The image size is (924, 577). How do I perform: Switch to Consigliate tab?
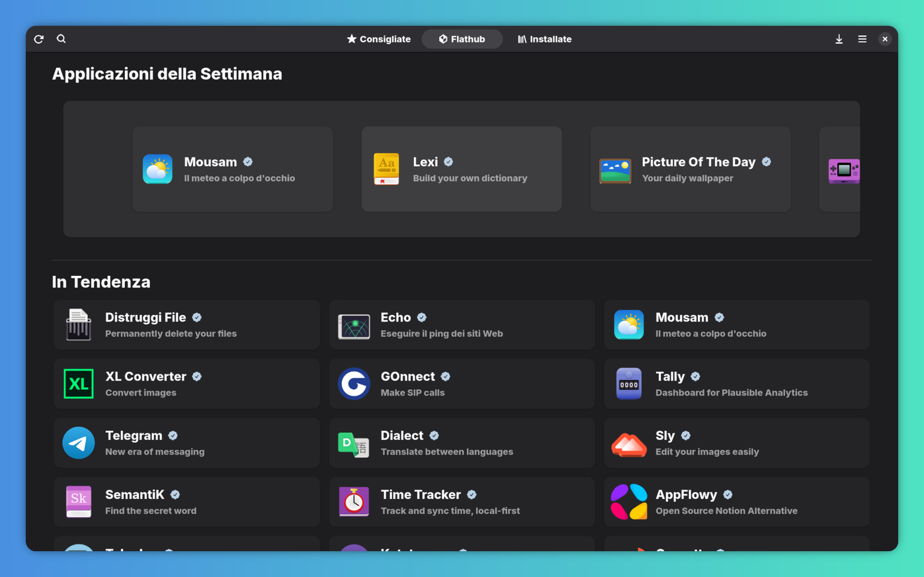pos(379,39)
